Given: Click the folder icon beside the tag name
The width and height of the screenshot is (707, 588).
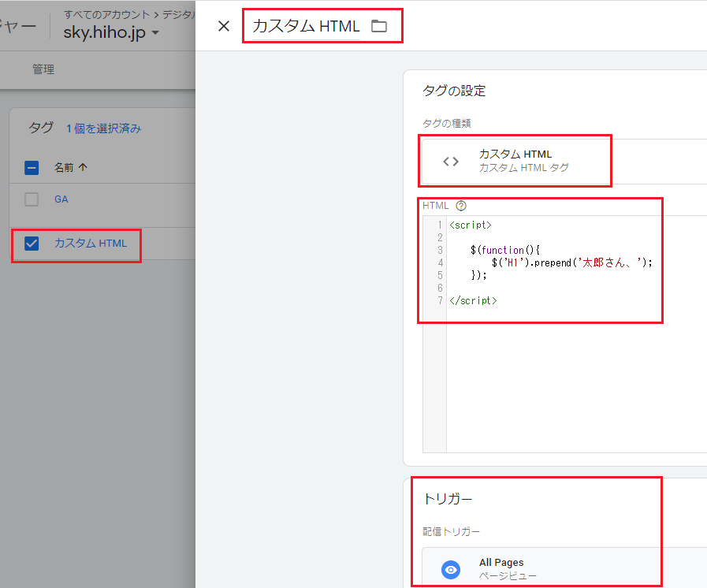Looking at the screenshot, I should coord(379,26).
